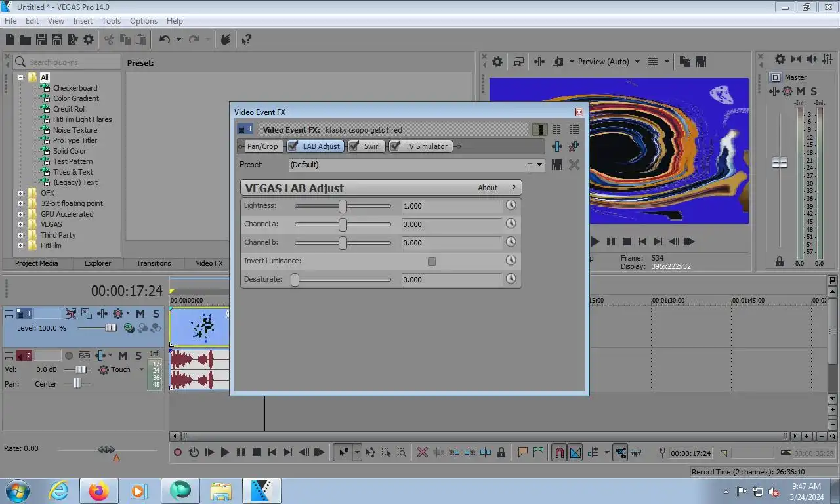Click Play button in timeline transport bar

coord(225,452)
